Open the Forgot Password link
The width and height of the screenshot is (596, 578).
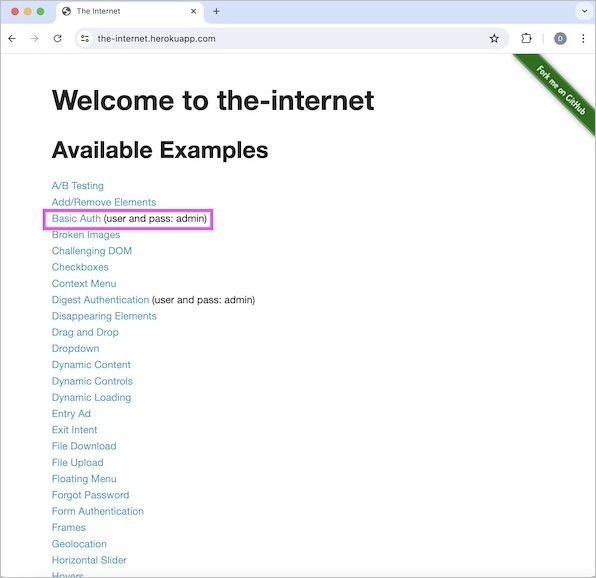pyautogui.click(x=90, y=495)
